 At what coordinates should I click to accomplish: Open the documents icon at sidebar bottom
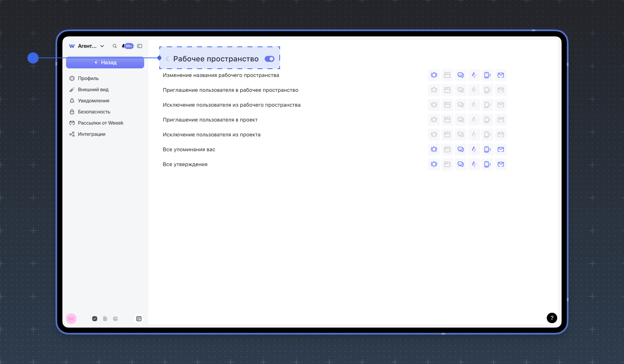(105, 319)
